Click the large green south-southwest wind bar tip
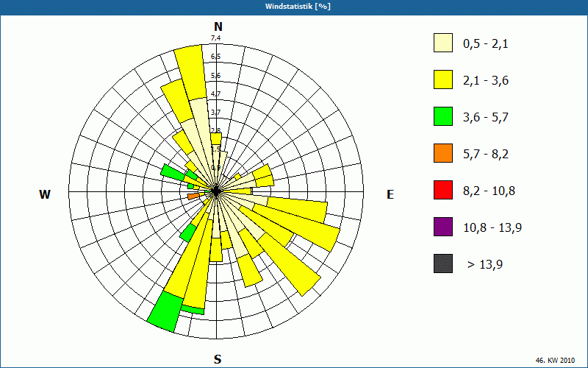The image size is (588, 368). (165, 312)
